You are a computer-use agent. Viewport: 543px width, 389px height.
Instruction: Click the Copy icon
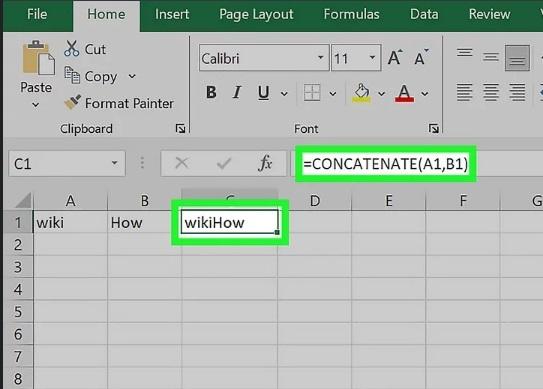tap(72, 75)
